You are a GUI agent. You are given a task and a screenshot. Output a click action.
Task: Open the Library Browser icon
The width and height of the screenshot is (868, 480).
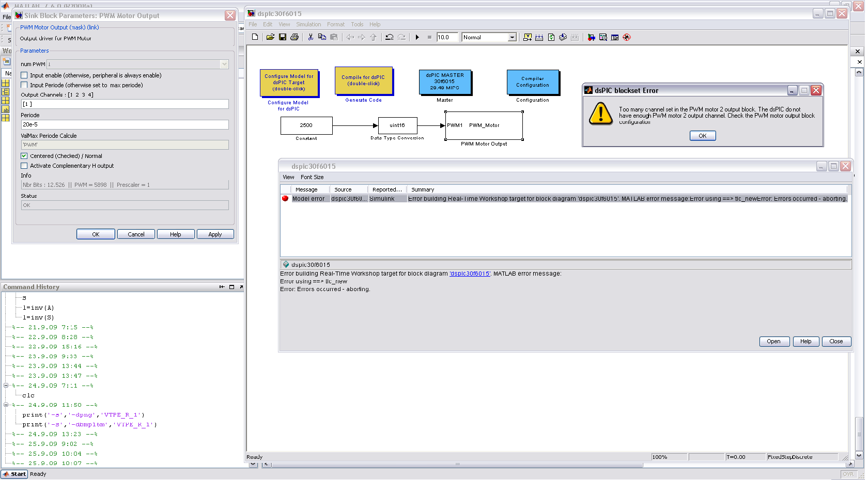tap(592, 37)
